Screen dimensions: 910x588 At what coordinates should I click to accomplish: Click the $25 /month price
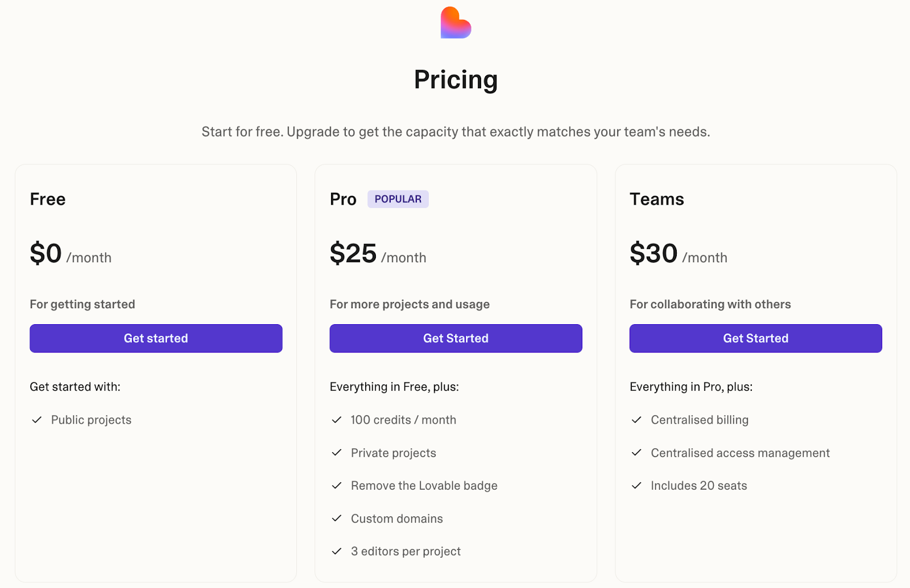click(378, 254)
